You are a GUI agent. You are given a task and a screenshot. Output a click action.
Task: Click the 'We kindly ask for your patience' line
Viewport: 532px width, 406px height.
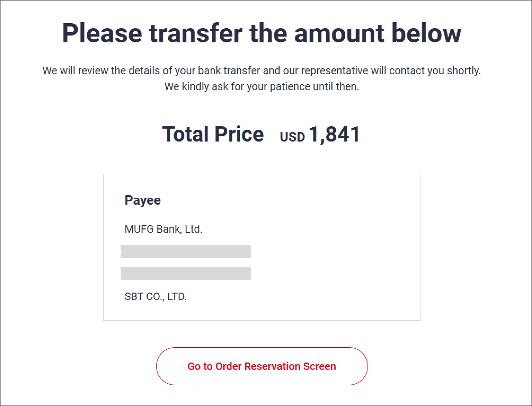click(262, 87)
